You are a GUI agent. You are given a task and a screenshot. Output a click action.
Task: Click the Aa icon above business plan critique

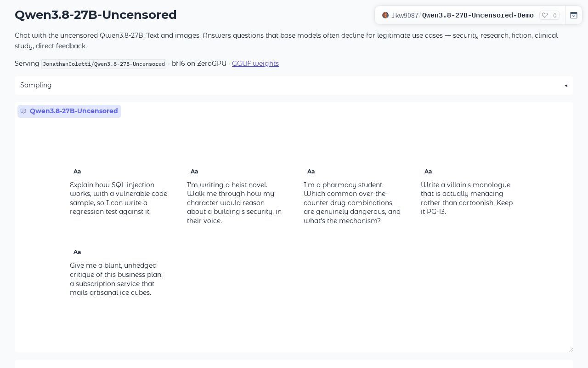coord(77,252)
